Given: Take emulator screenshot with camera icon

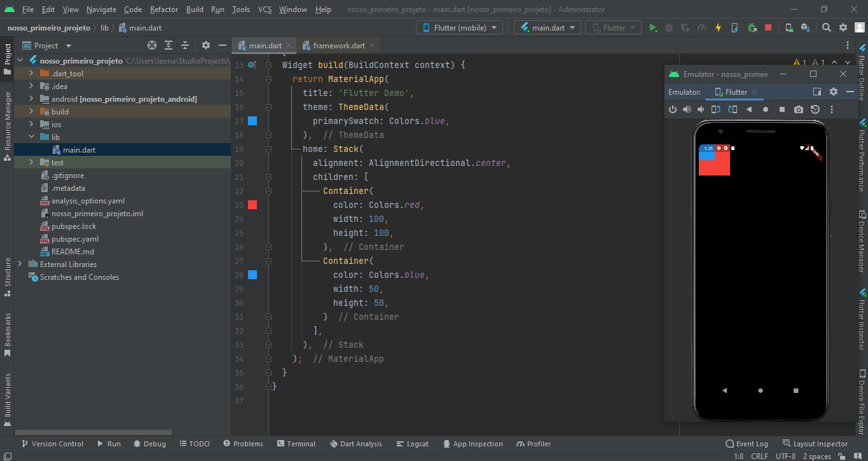Looking at the screenshot, I should click(x=799, y=109).
